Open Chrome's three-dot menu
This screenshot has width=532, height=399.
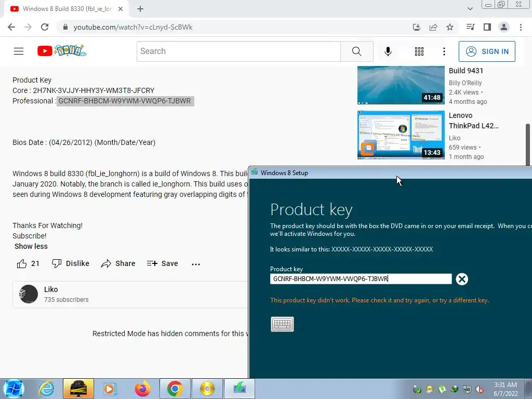click(x=521, y=27)
